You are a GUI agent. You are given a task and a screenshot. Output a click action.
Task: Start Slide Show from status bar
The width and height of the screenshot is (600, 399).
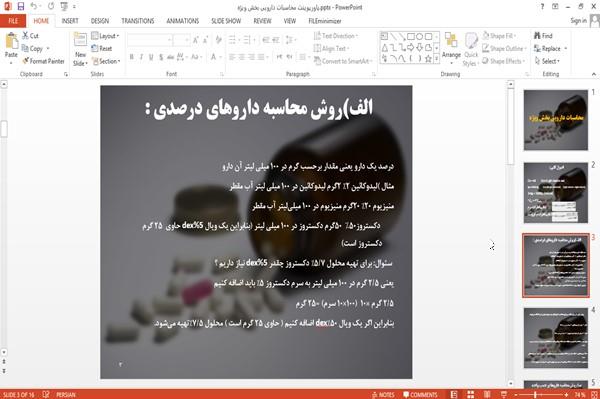pyautogui.click(x=504, y=394)
